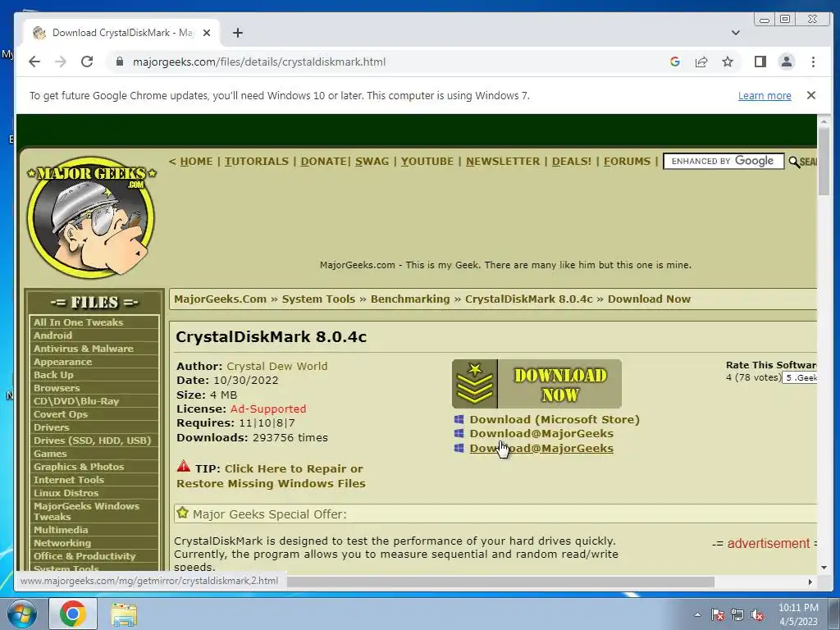The width and height of the screenshot is (840, 630).
Task: Click the horizontal scrollbar thumb
Action: click(x=501, y=582)
